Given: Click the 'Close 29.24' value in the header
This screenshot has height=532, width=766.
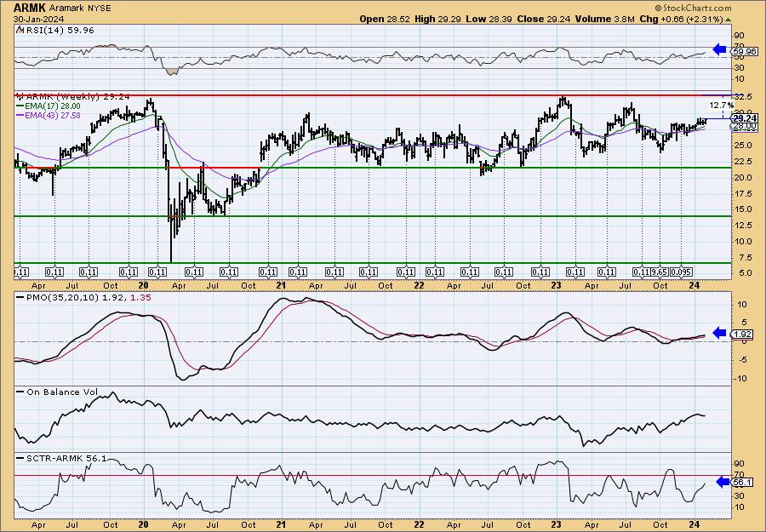Looking at the screenshot, I should (x=542, y=19).
